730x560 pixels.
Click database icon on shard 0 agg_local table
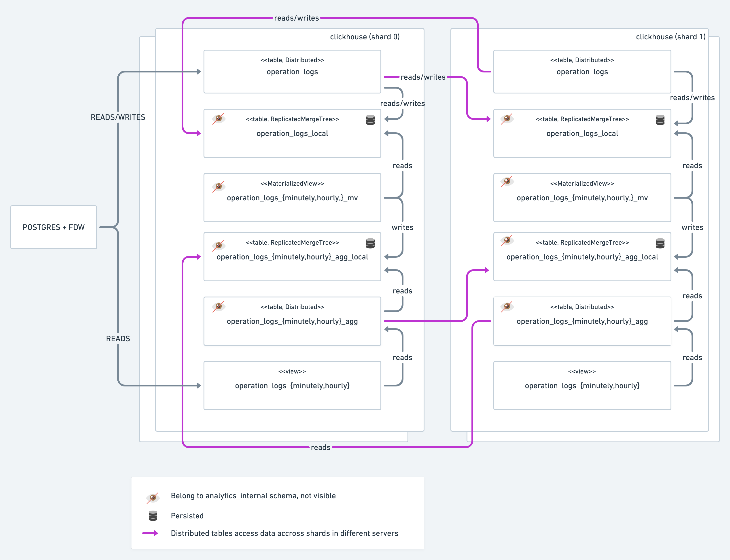pos(370,243)
